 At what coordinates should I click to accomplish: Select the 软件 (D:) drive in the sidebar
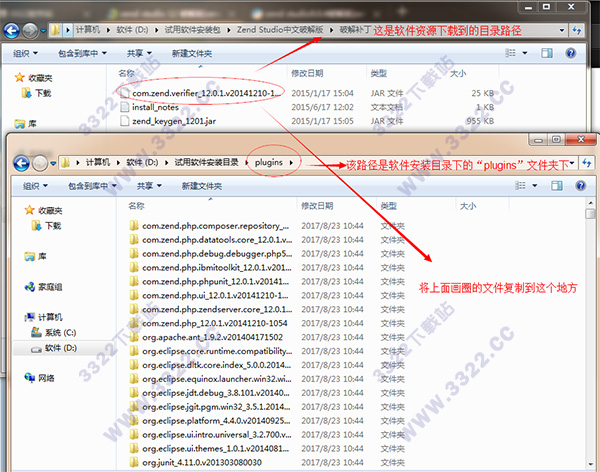54,348
